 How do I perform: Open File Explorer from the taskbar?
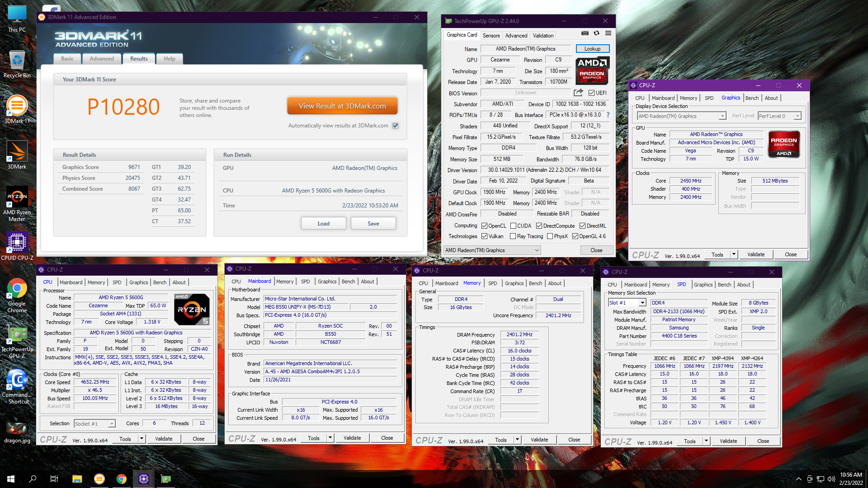coord(77,479)
